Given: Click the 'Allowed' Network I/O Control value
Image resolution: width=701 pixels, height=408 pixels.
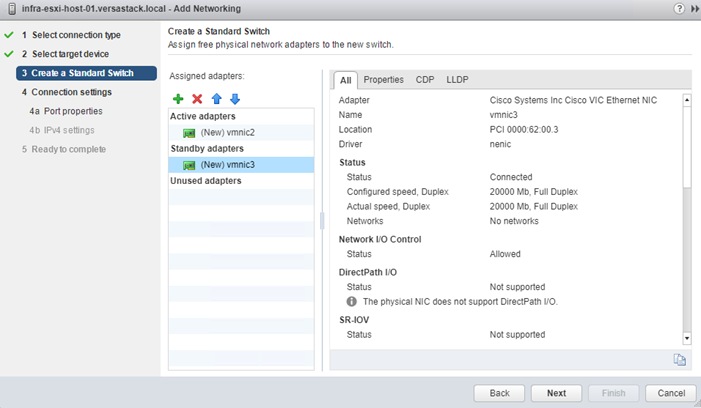Looking at the screenshot, I should pos(505,254).
